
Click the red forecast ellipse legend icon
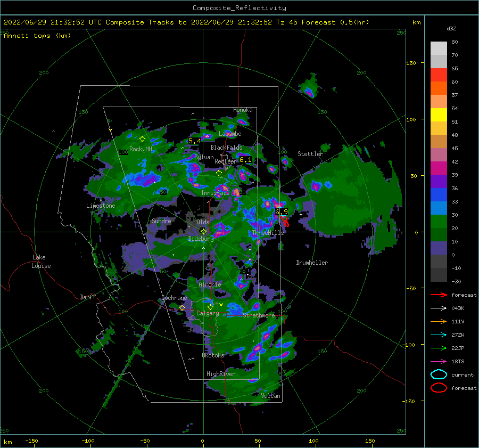[439, 388]
